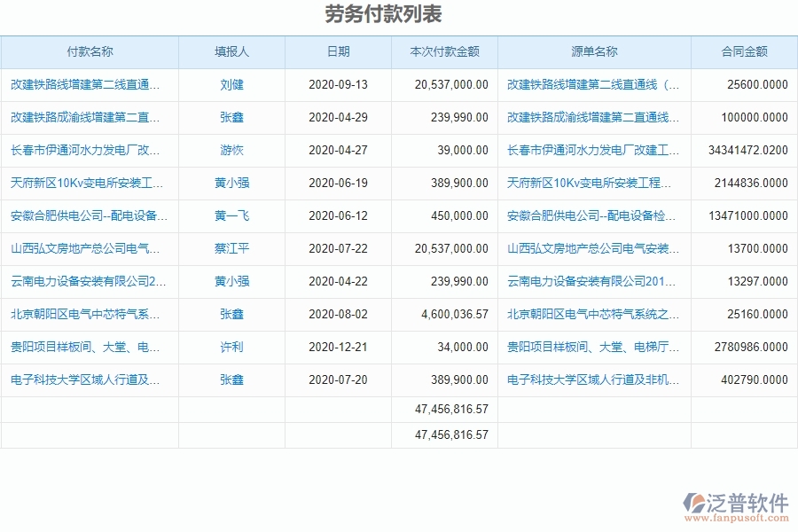The height and width of the screenshot is (532, 798).
Task: Select filler name 刘健
Action: [231, 85]
